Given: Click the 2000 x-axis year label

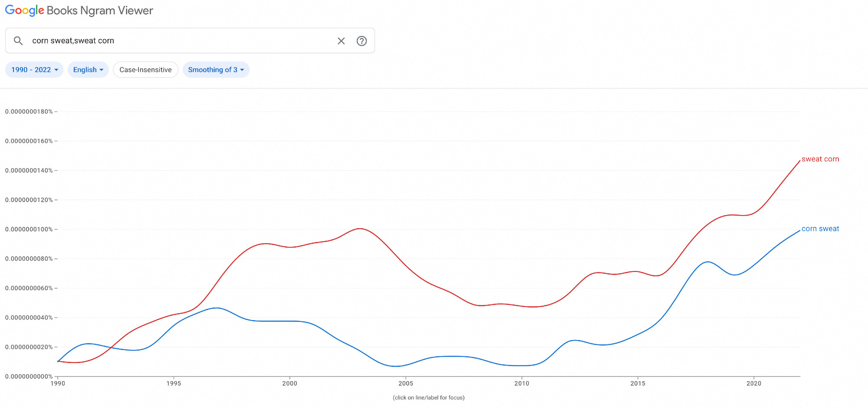Looking at the screenshot, I should pos(289,383).
